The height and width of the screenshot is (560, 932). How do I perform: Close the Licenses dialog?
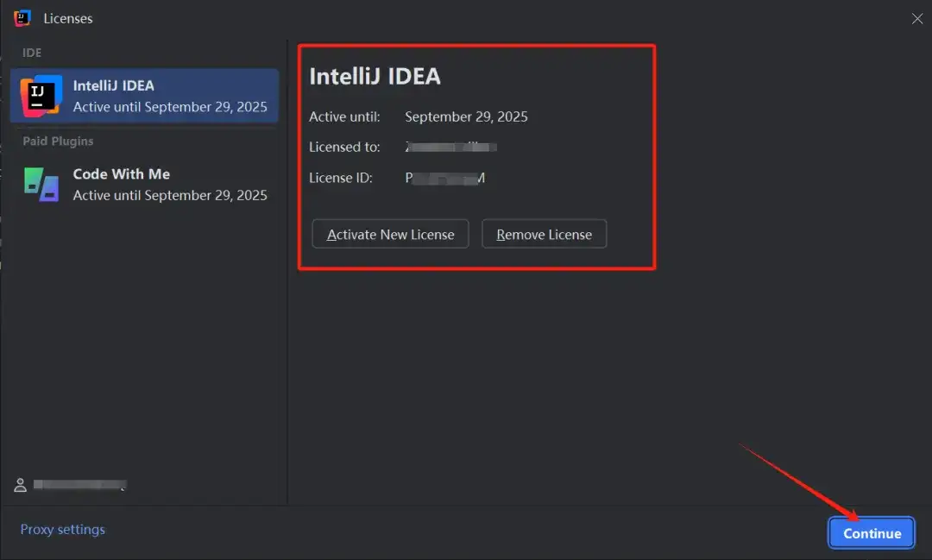(x=917, y=18)
